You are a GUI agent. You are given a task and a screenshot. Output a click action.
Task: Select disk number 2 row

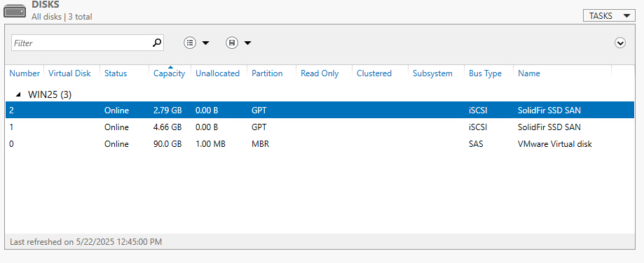point(320,111)
